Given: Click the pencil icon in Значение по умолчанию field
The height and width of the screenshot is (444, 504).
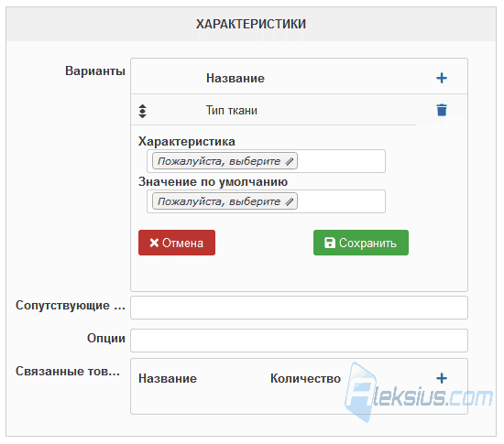Looking at the screenshot, I should [x=290, y=201].
